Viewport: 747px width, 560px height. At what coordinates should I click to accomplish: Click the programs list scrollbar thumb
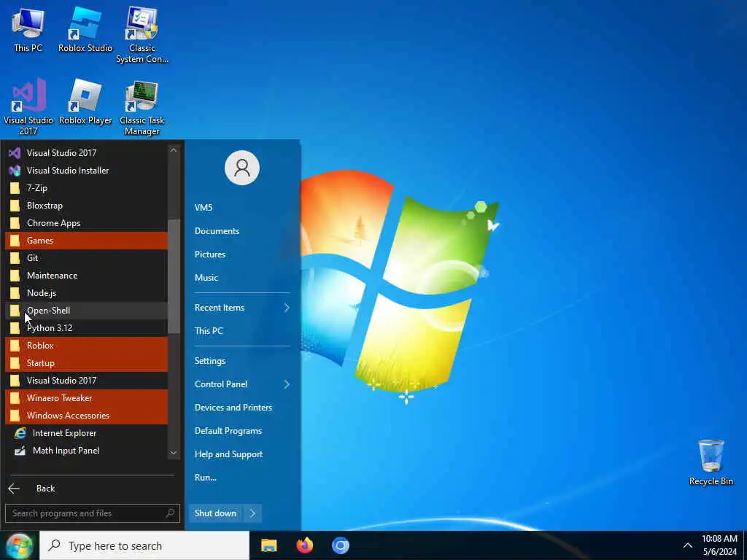pyautogui.click(x=174, y=276)
